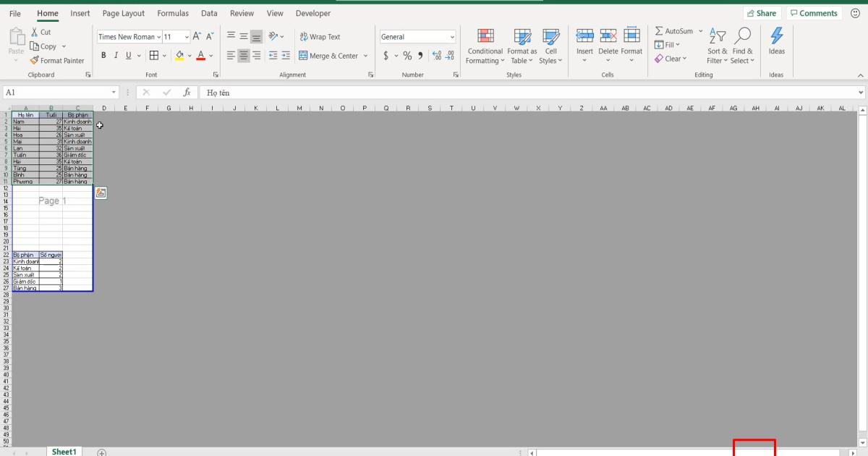This screenshot has width=868, height=456.
Task: Select the Percent Style icon
Action: [x=408, y=54]
